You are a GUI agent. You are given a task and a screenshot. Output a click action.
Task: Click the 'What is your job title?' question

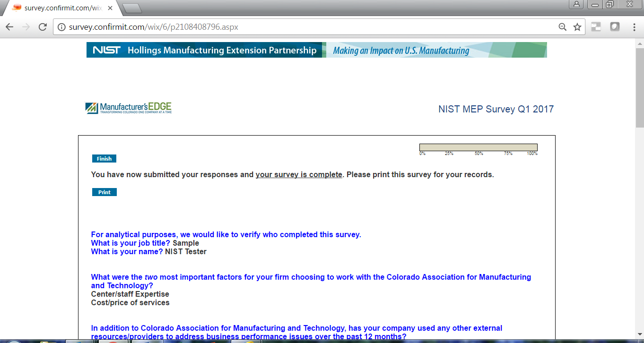pyautogui.click(x=131, y=243)
